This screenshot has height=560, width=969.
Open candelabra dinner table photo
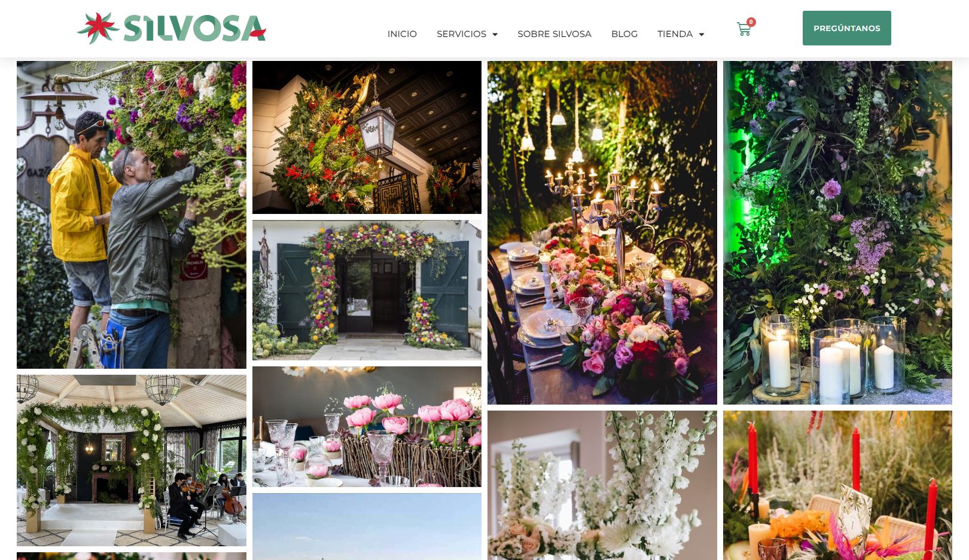(602, 232)
